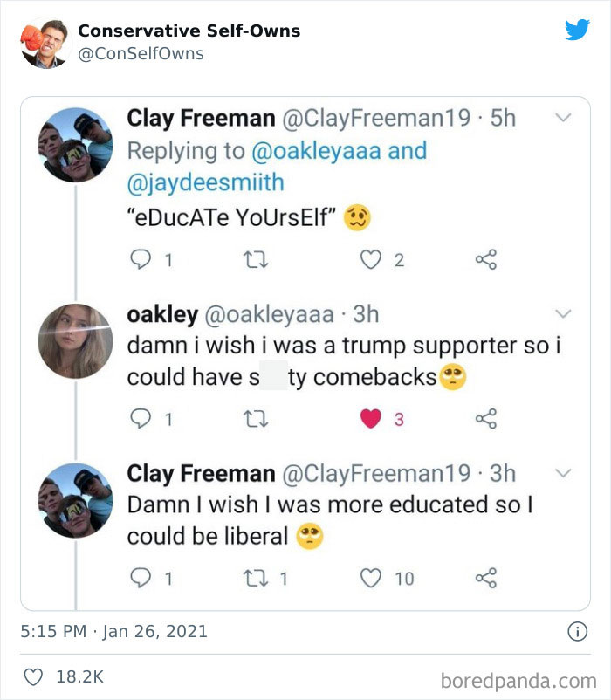Expand options chevron on first Clay Freeman tweet
Viewport: 611px width, 700px height.
pyautogui.click(x=564, y=117)
